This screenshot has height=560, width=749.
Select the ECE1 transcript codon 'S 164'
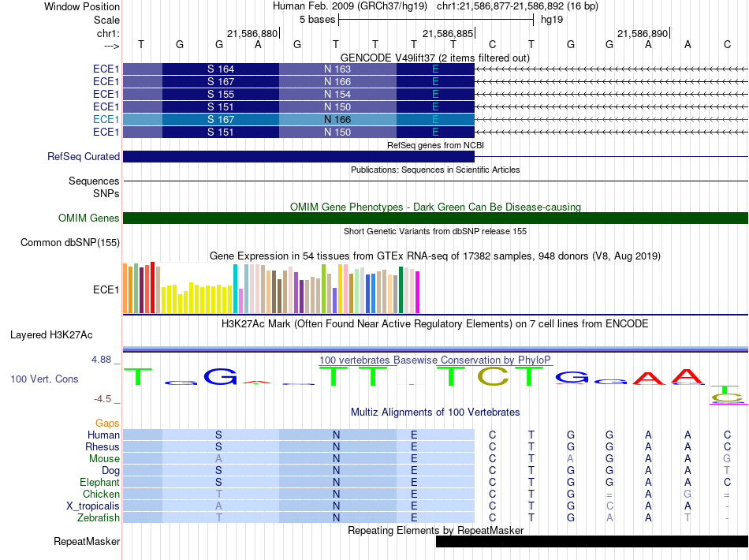[x=221, y=69]
